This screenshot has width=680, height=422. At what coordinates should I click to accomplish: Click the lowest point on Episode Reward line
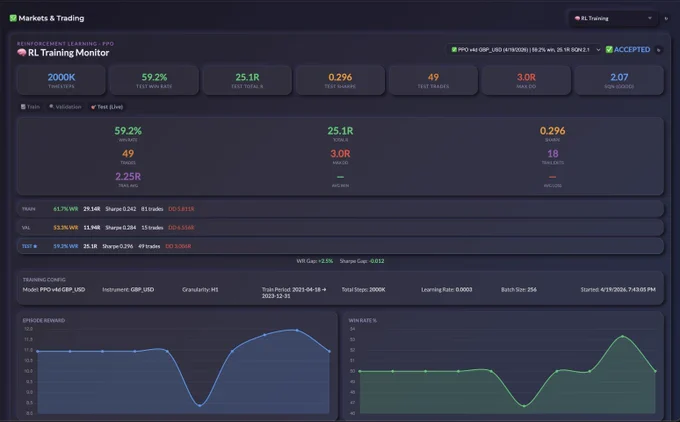click(199, 406)
